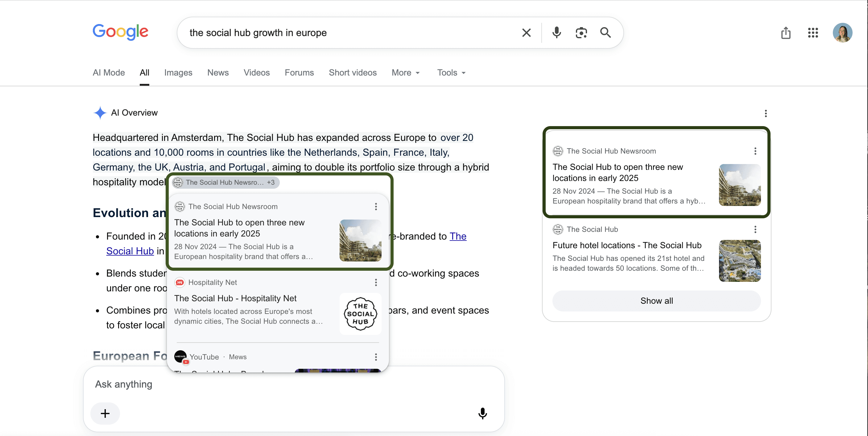Viewport: 868px width, 436px height.
Task: Click the Hospitality Net favicon
Action: pyautogui.click(x=180, y=282)
